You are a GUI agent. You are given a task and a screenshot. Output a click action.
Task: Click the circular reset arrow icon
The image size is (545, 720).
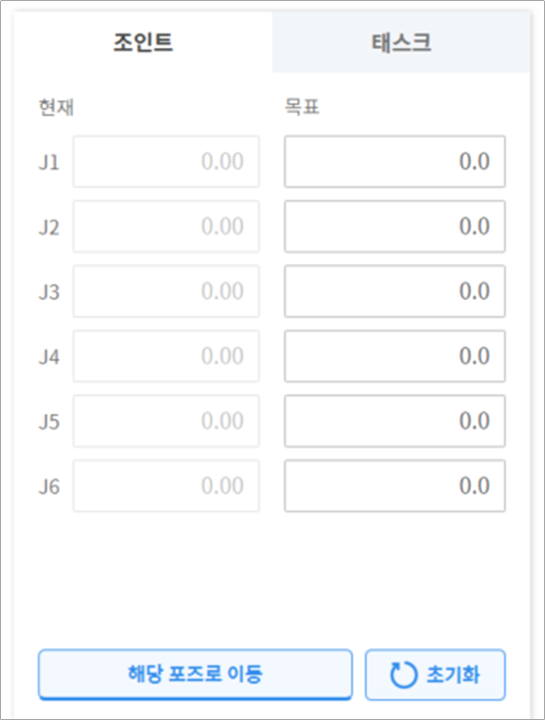[403, 675]
